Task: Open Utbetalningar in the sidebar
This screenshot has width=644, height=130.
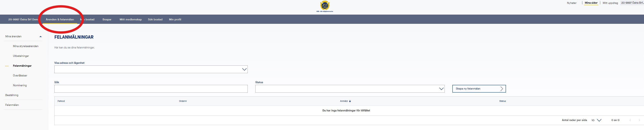Action: pos(21,56)
